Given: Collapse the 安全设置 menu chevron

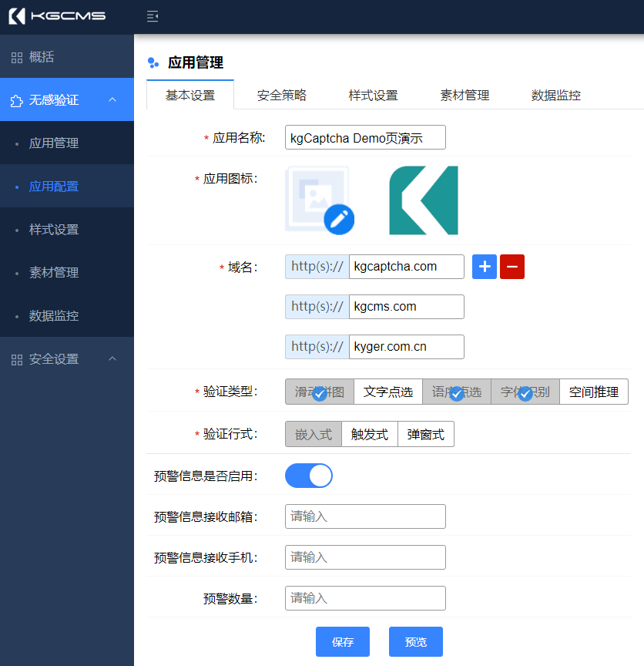Looking at the screenshot, I should click(x=112, y=358).
